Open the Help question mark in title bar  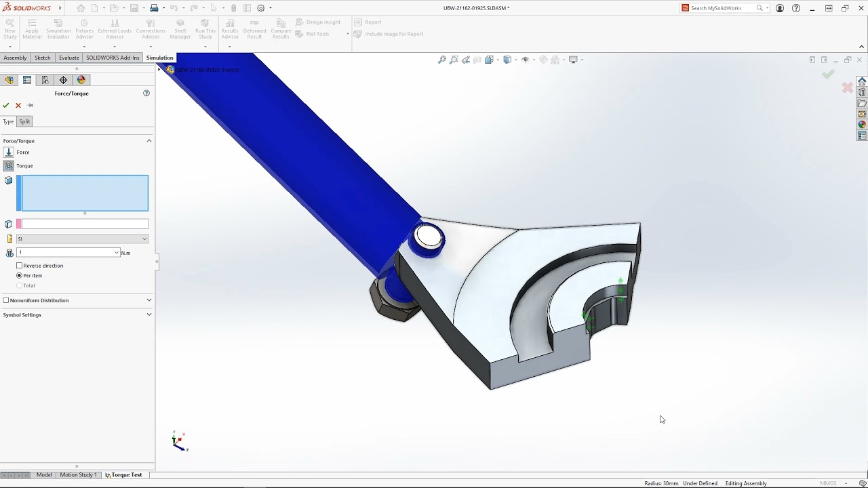(x=796, y=8)
